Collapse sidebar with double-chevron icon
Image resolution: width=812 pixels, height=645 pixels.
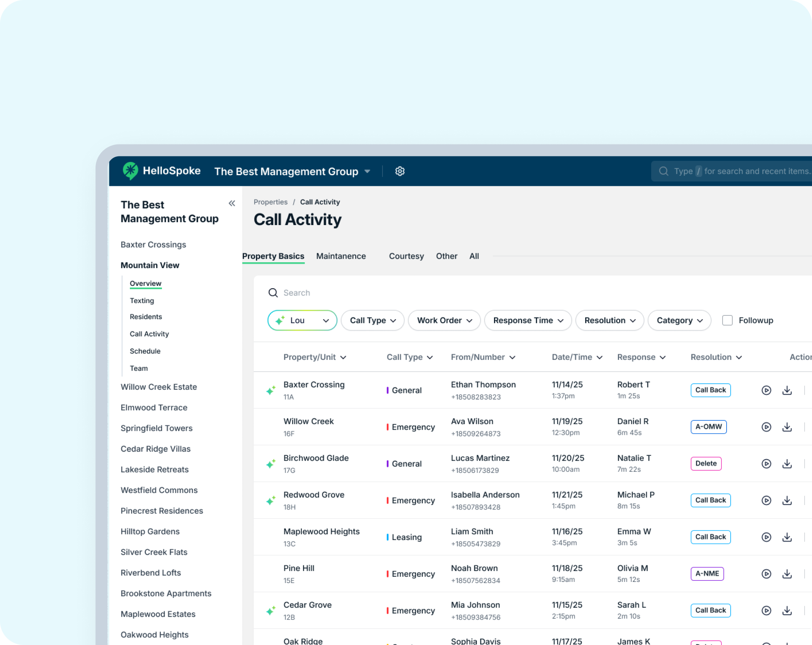coord(232,203)
